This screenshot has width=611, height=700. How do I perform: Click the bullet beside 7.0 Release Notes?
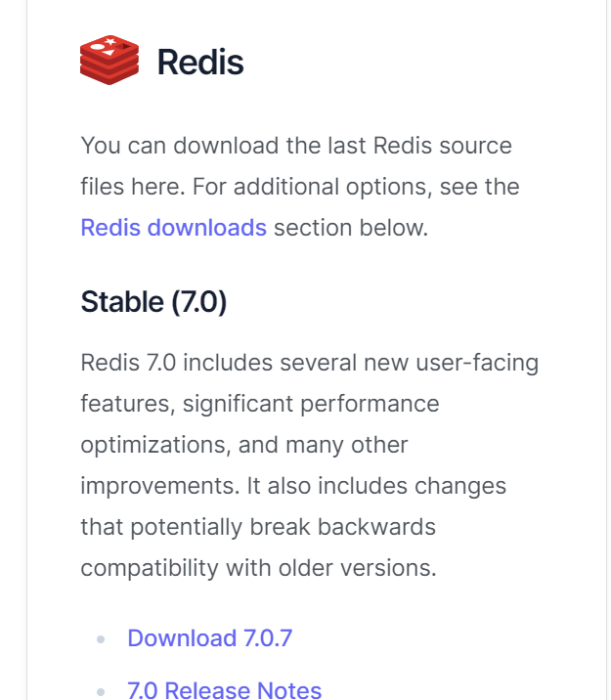[101, 692]
